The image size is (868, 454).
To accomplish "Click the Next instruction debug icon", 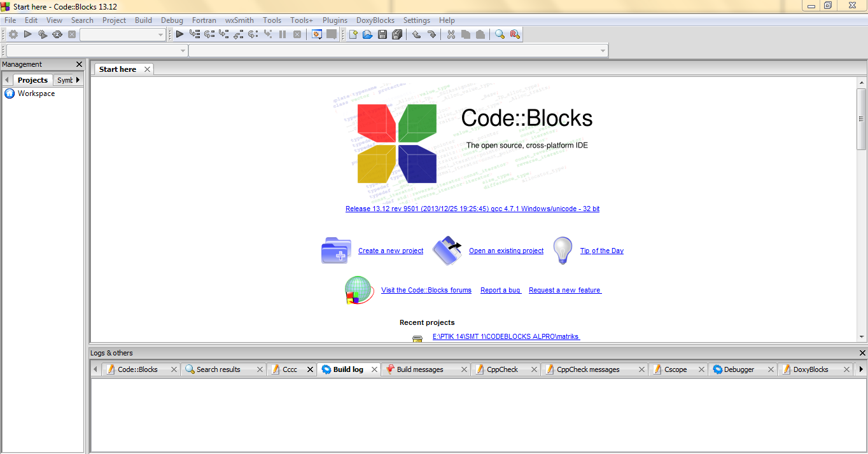I will pos(253,34).
